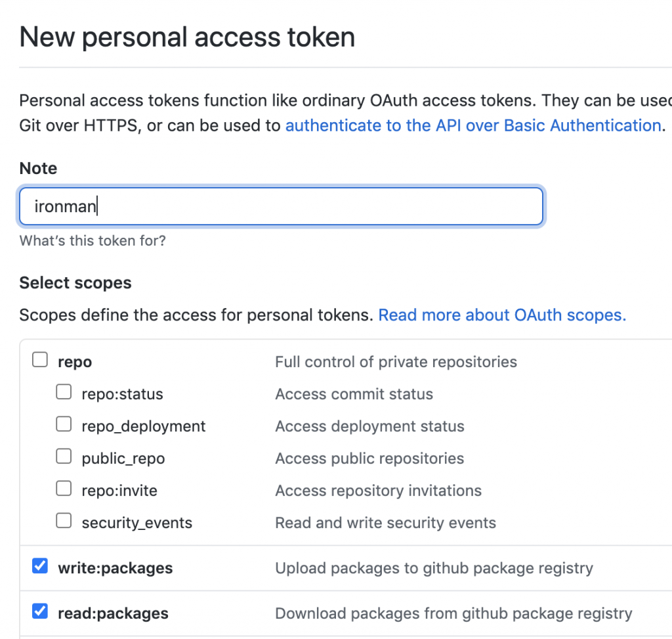Uncheck the write:packages checkbox

tap(41, 566)
